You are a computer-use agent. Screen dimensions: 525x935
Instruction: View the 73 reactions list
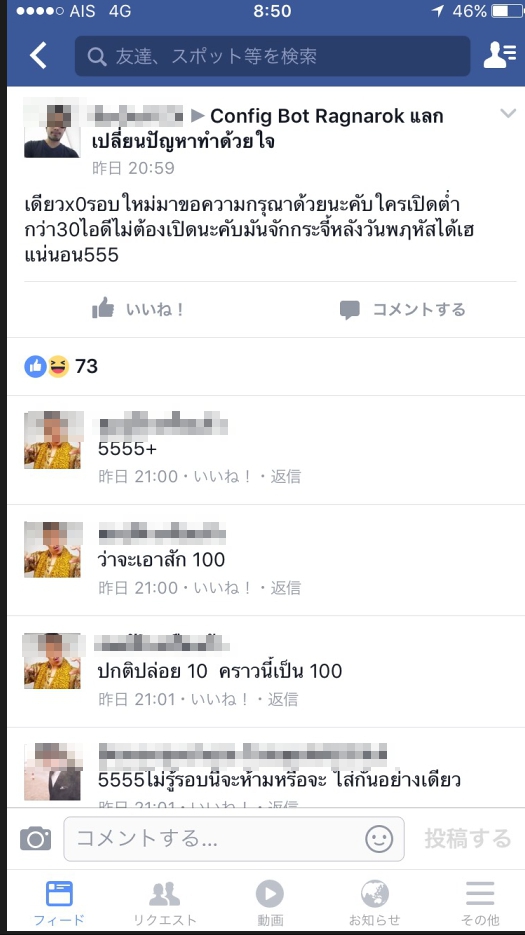[61, 366]
